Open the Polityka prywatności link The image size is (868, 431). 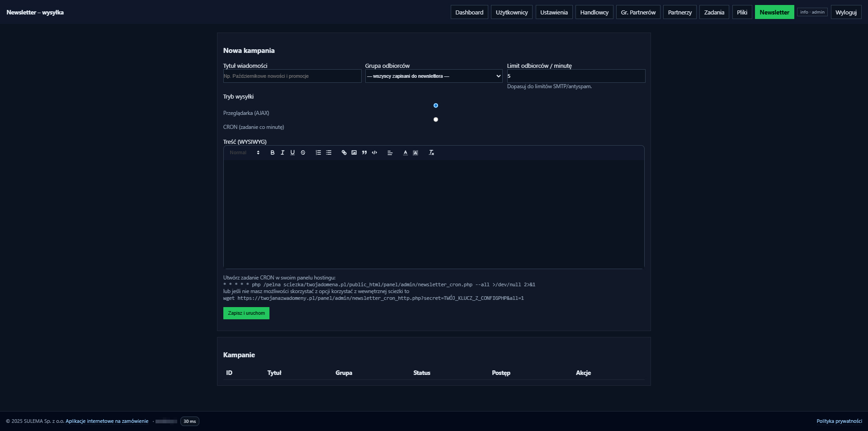pos(839,421)
